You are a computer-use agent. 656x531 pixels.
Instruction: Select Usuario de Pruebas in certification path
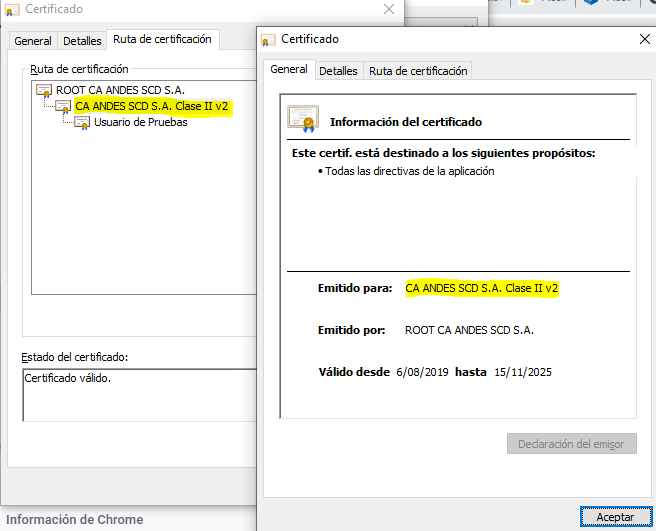point(140,122)
